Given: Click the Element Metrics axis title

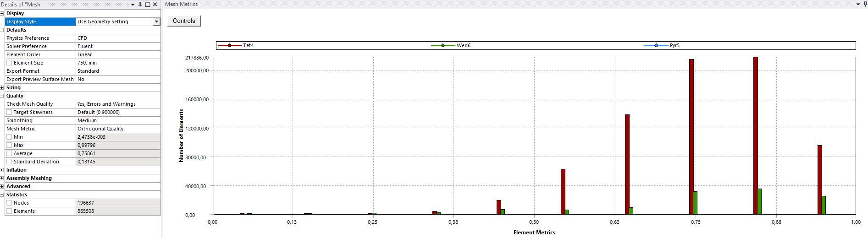Looking at the screenshot, I should pyautogui.click(x=534, y=233).
